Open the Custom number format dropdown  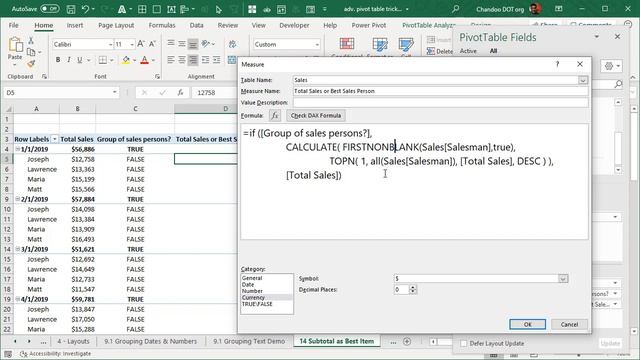click(x=317, y=44)
